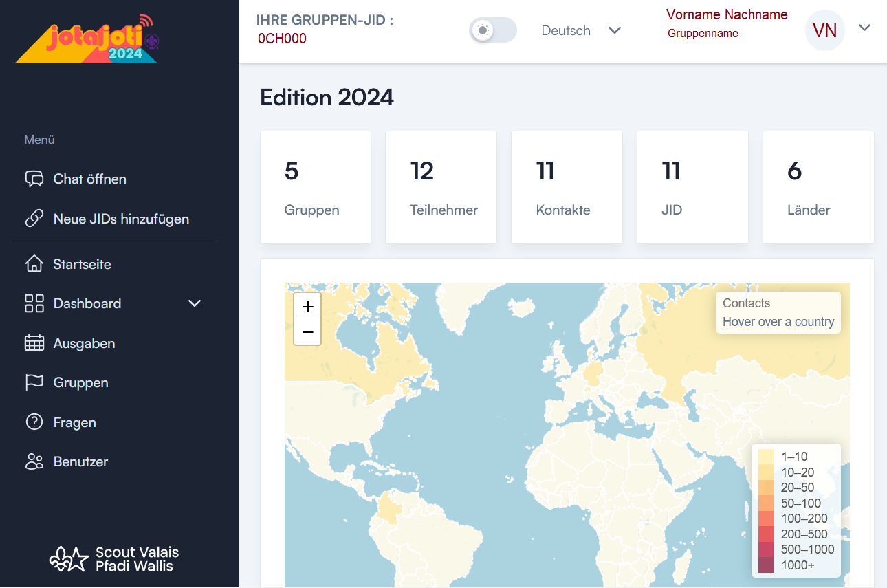Click the Dashboard grid icon
This screenshot has height=588, width=887.
[x=34, y=303]
